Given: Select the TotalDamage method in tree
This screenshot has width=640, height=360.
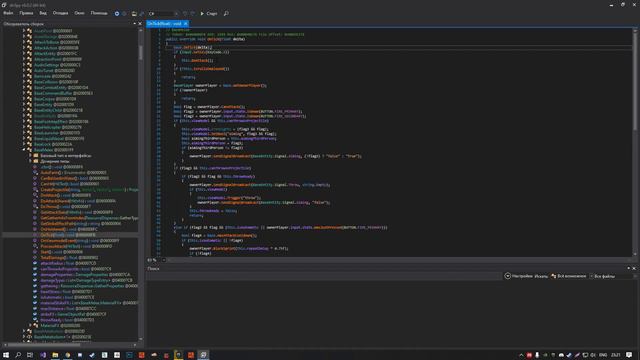Looking at the screenshot, I should click(69, 258).
